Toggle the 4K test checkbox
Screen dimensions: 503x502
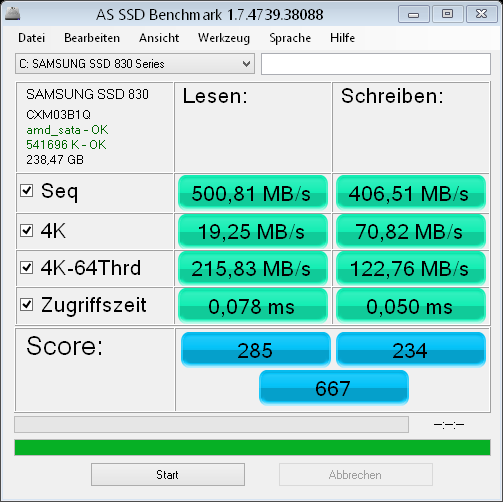(x=26, y=230)
